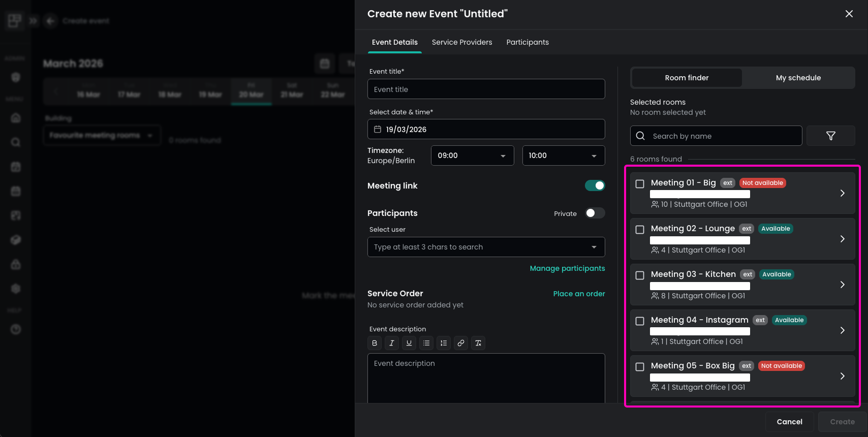Viewport: 868px width, 437px height.
Task: Open the 10:00 end time dropdown
Action: tap(563, 155)
